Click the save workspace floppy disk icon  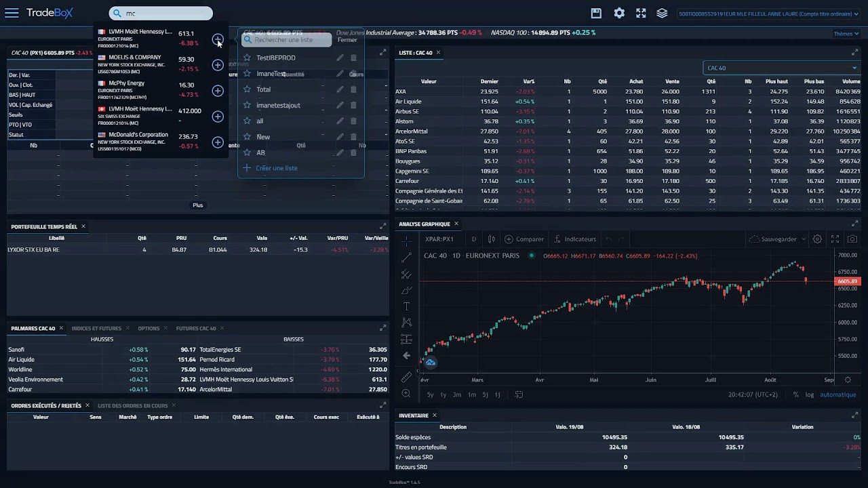pyautogui.click(x=596, y=13)
